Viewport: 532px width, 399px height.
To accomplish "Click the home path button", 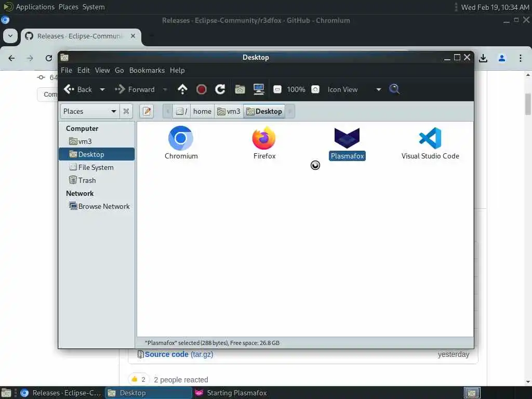I will (x=202, y=111).
